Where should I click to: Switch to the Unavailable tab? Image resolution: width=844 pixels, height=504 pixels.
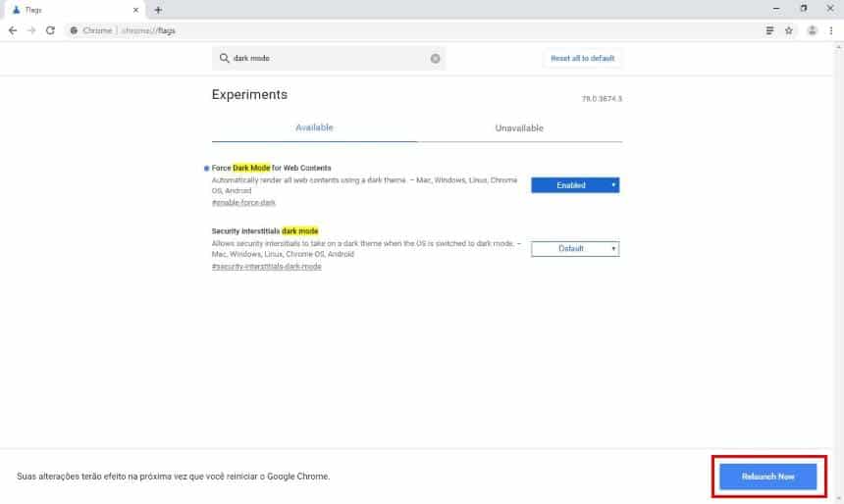click(x=519, y=128)
